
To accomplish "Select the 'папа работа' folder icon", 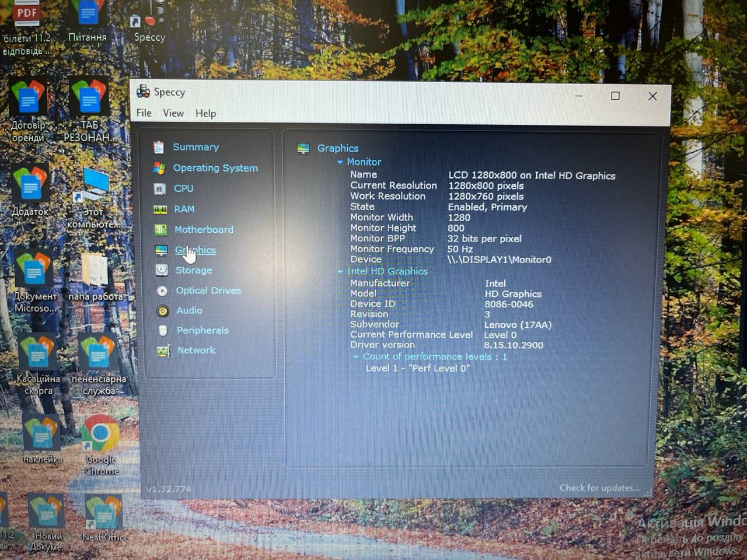I will (x=95, y=276).
